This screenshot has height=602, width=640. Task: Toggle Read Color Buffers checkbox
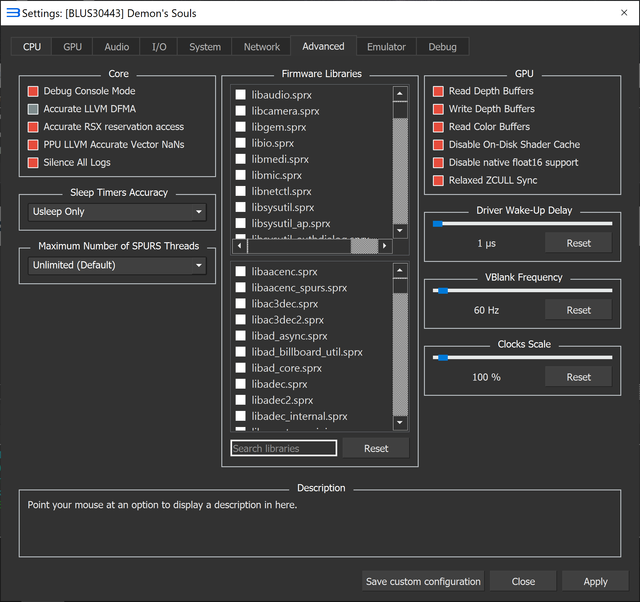pos(438,127)
